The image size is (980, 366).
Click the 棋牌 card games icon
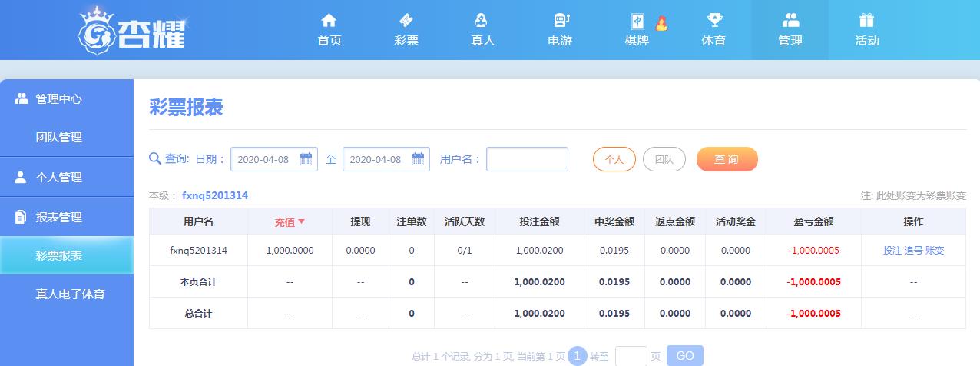pyautogui.click(x=637, y=22)
